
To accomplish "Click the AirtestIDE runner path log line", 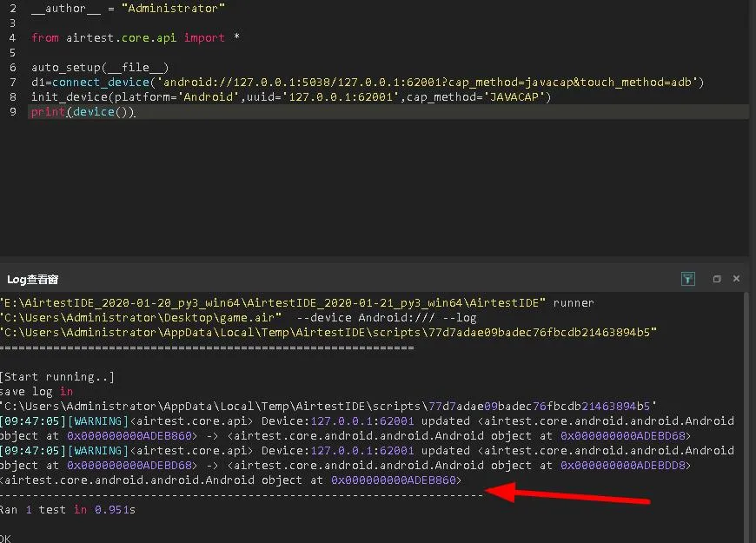I will pos(297,303).
